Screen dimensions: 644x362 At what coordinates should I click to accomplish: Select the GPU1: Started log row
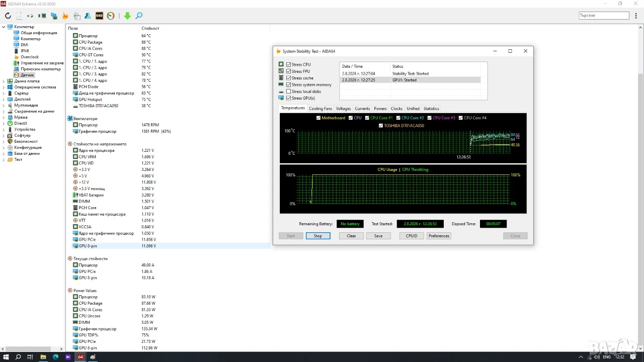point(410,80)
